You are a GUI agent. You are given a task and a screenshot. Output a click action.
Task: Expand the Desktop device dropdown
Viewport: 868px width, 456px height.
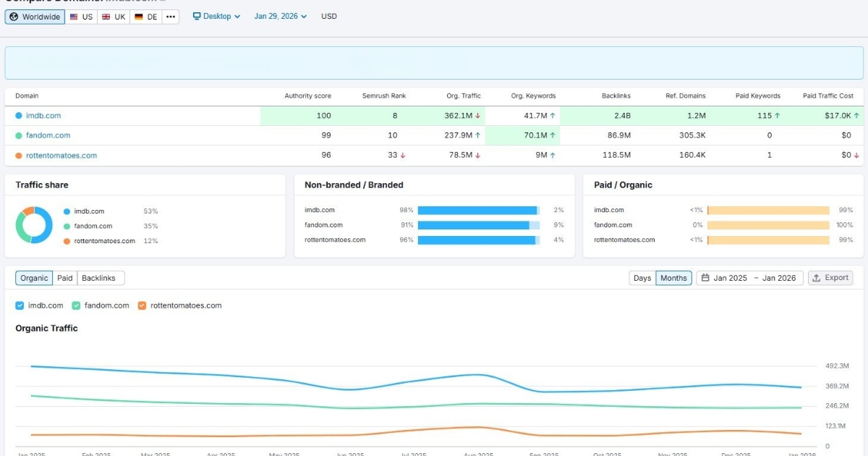pyautogui.click(x=216, y=16)
